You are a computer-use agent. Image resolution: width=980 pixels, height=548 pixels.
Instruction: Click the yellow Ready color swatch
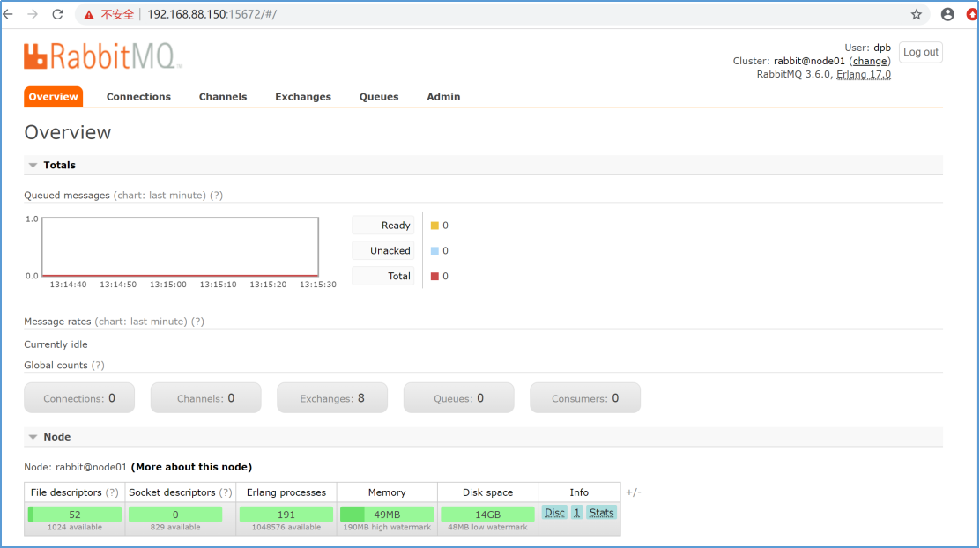pyautogui.click(x=435, y=226)
